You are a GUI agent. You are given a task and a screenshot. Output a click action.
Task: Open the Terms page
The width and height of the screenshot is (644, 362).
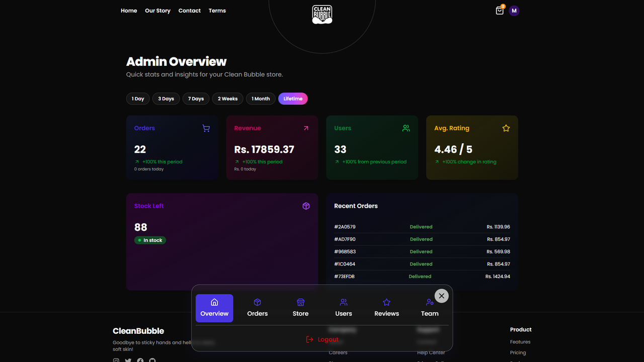tap(217, 11)
